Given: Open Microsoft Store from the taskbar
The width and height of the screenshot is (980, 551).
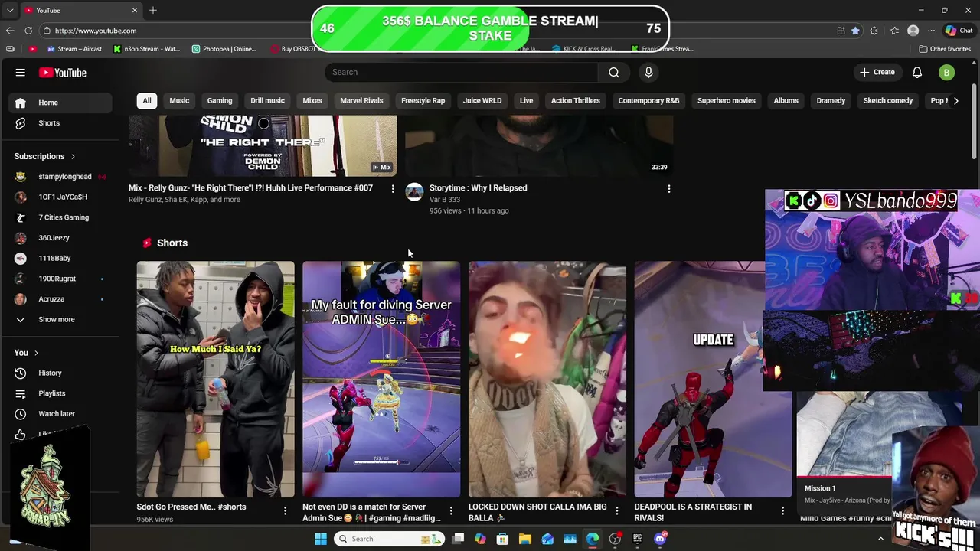Looking at the screenshot, I should (x=502, y=539).
